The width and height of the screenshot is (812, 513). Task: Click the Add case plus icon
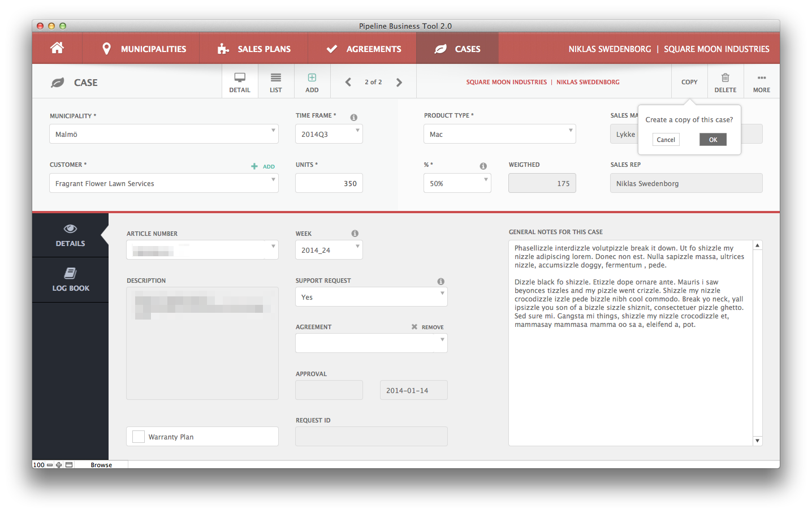[x=312, y=78]
